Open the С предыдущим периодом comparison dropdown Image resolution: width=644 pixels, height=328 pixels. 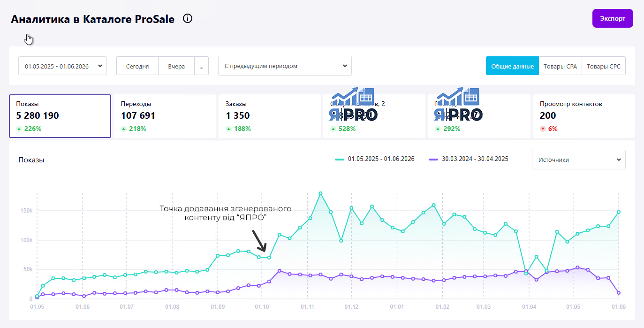tap(285, 66)
